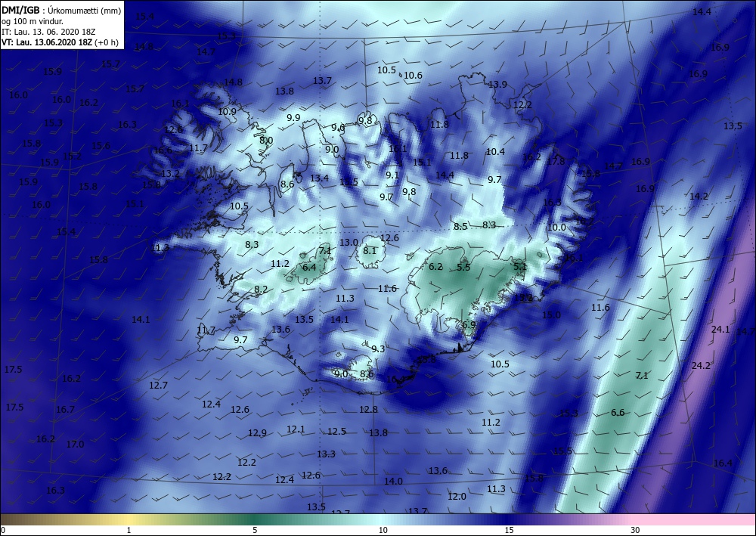756x536 pixels.
Task: Select the 14.2 value in the east
Action: 699,196
